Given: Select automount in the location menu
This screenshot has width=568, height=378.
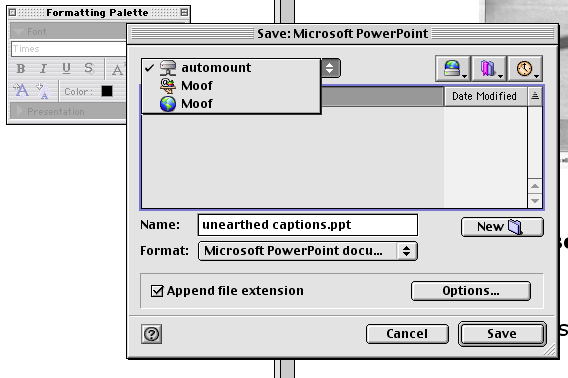Looking at the screenshot, I should 231,68.
